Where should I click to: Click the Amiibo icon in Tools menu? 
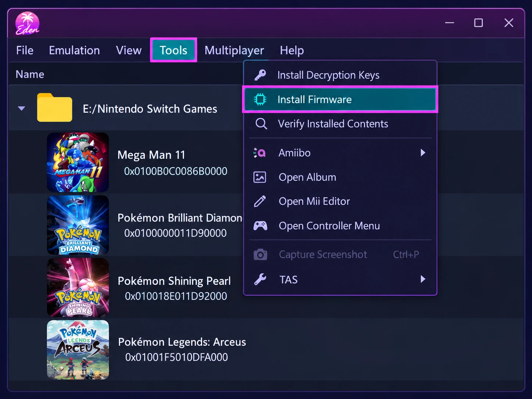260,152
